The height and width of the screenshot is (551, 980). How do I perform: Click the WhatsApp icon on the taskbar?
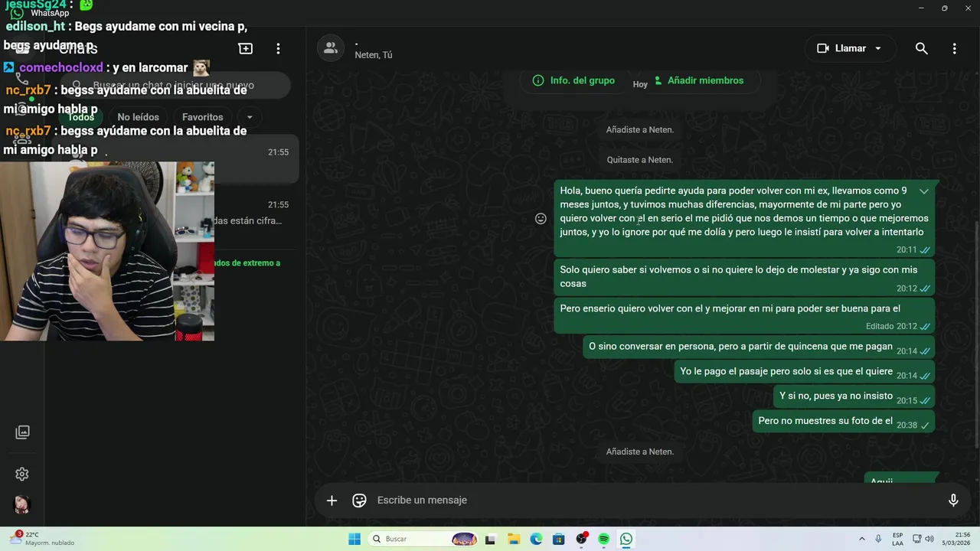626,539
